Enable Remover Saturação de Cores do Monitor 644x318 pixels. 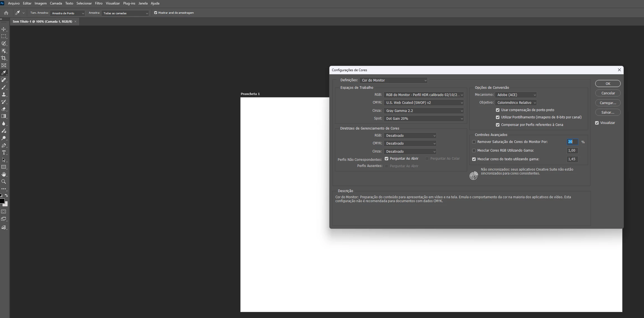474,142
